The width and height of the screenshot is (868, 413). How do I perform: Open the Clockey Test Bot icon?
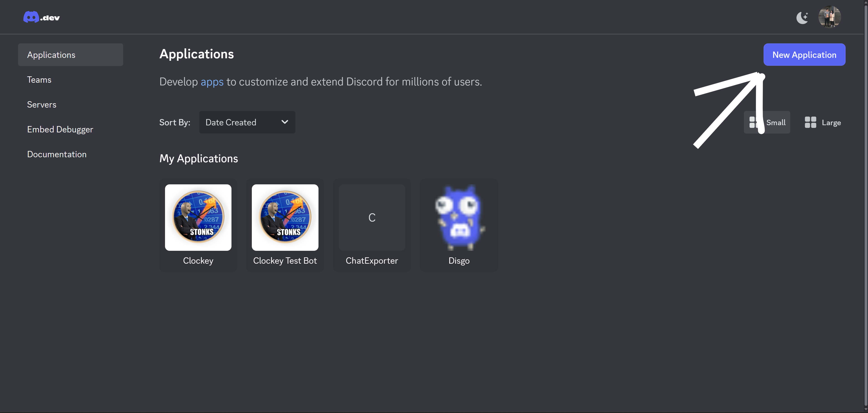pyautogui.click(x=285, y=217)
